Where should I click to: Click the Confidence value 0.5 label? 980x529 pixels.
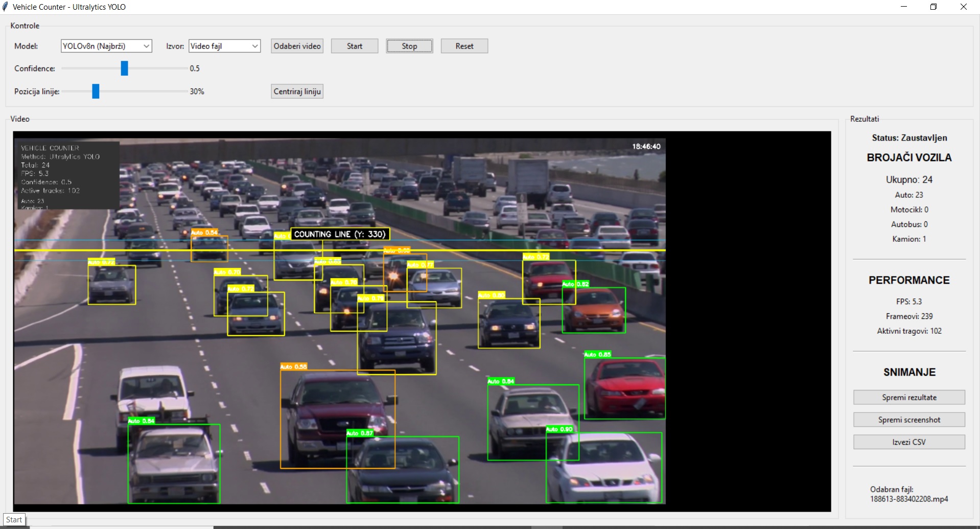[195, 68]
